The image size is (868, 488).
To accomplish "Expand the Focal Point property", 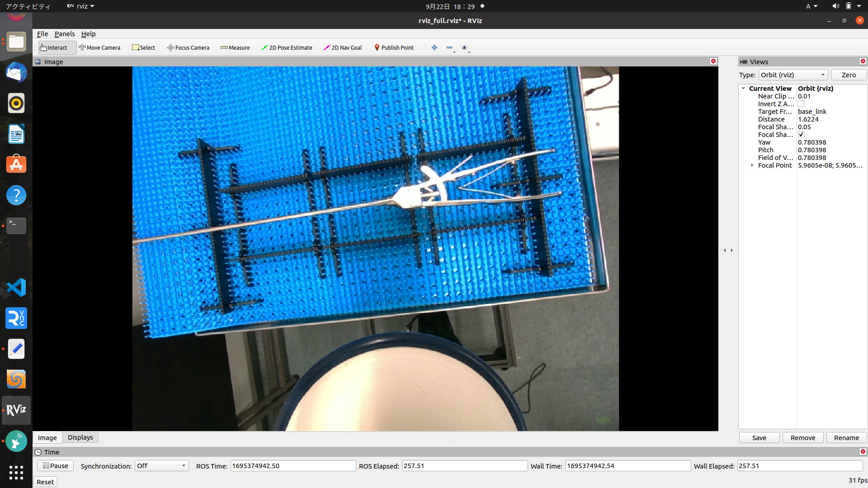I will (x=752, y=165).
